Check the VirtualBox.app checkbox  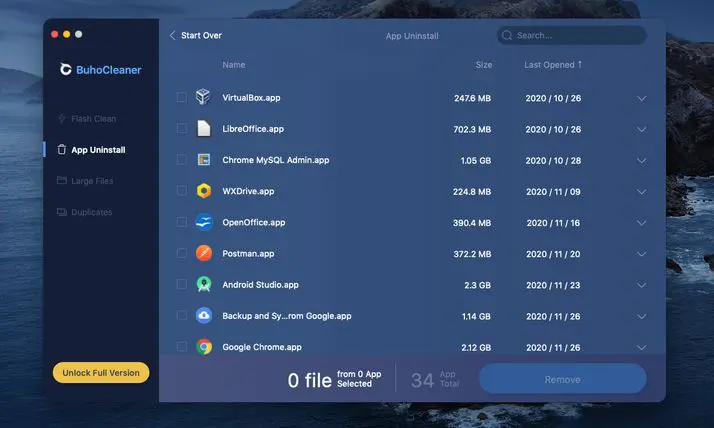(x=181, y=97)
